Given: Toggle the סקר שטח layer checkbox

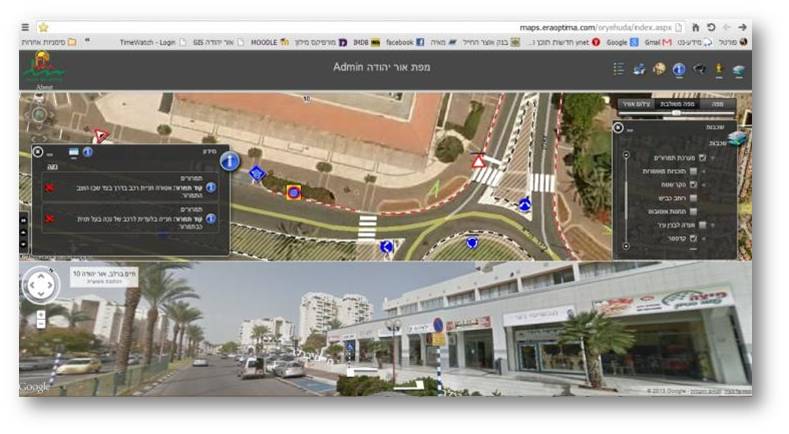Looking at the screenshot, I should 702,185.
